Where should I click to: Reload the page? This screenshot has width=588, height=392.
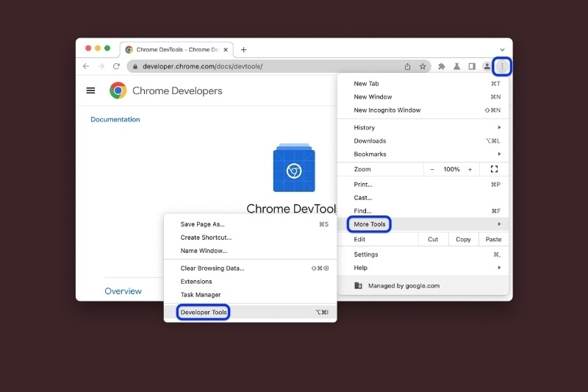[x=116, y=66]
